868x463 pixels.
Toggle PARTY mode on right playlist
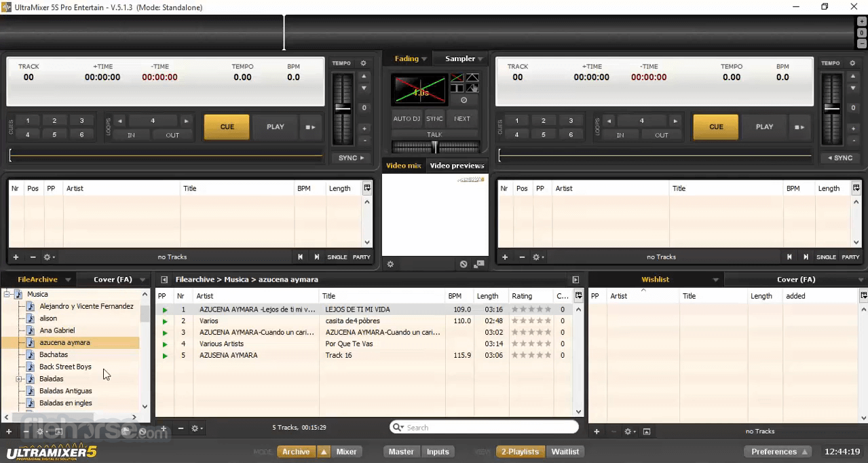pyautogui.click(x=850, y=257)
